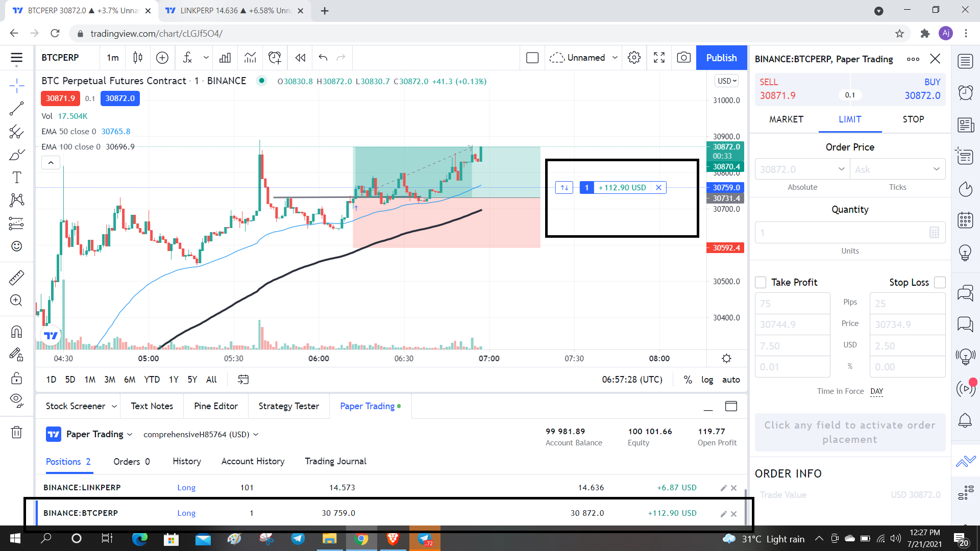Open the Pine Editor tab
980x551 pixels.
[x=216, y=406]
